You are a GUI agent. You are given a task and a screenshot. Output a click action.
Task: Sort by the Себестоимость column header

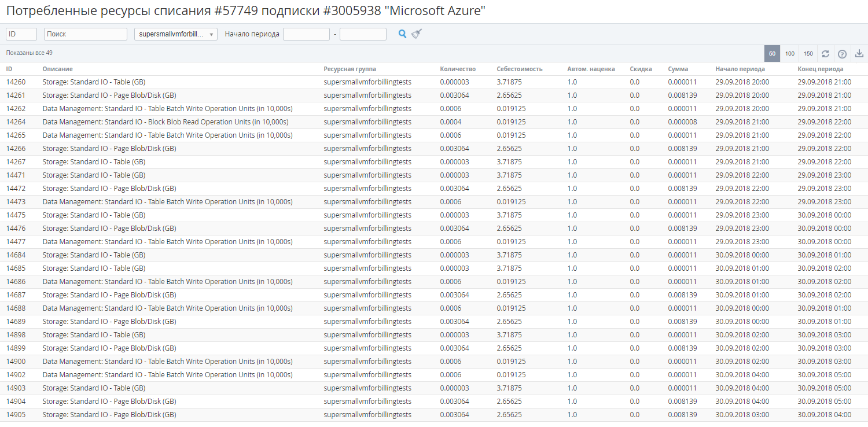[520, 69]
